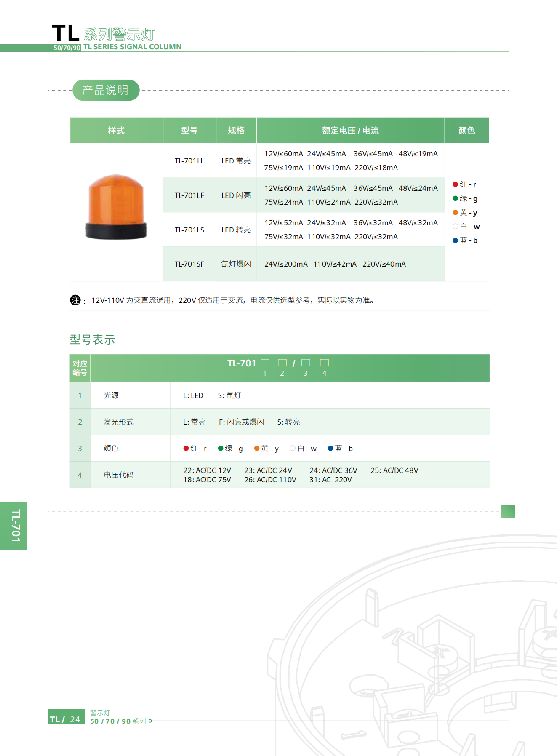557x756 pixels.
Task: Click the 电压代码 row label
Action: [119, 475]
